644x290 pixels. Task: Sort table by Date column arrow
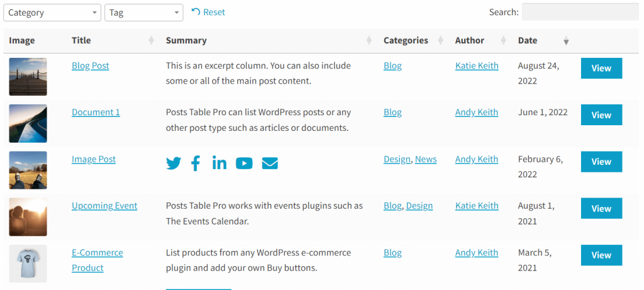click(567, 41)
